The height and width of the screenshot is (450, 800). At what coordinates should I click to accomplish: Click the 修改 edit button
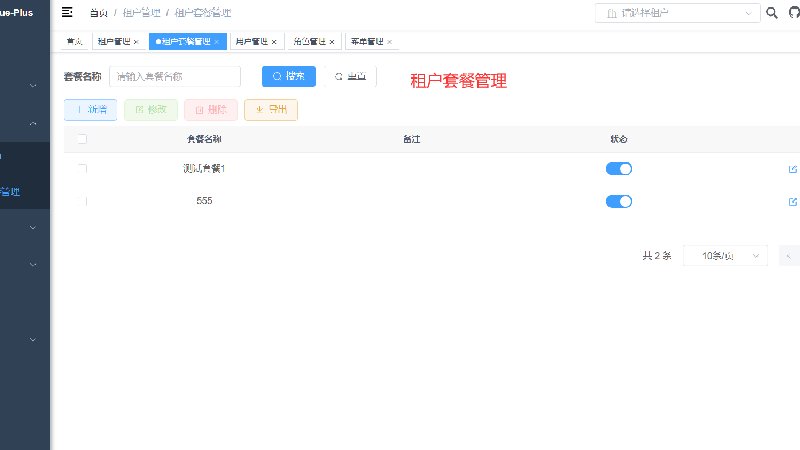point(151,110)
